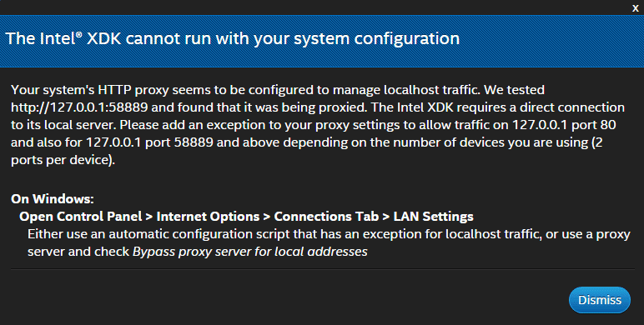The width and height of the screenshot is (644, 325).
Task: Click 'Connections Tab' in the instruction path
Action: tap(326, 217)
